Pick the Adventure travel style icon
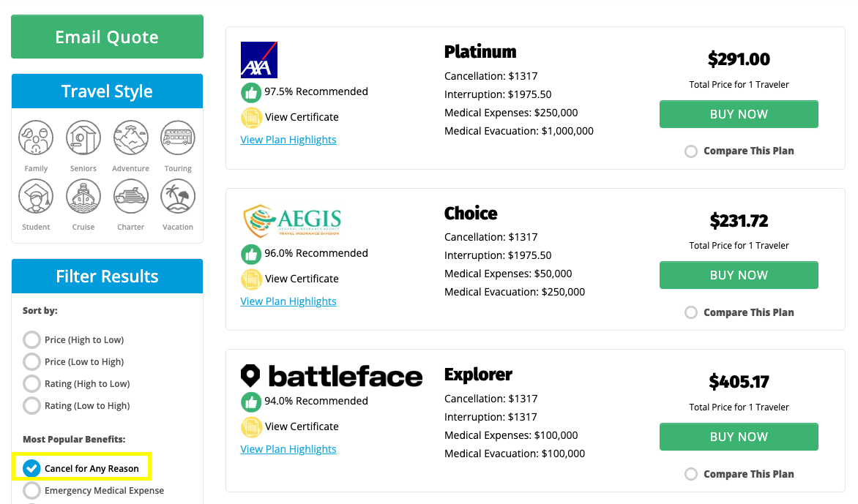This screenshot has height=504, width=858. coord(131,138)
